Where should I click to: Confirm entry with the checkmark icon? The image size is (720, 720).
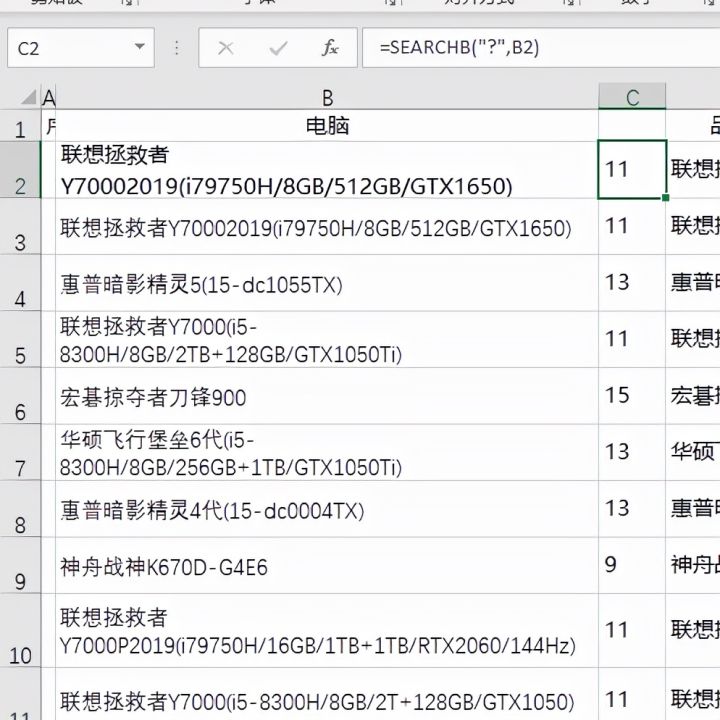click(278, 48)
